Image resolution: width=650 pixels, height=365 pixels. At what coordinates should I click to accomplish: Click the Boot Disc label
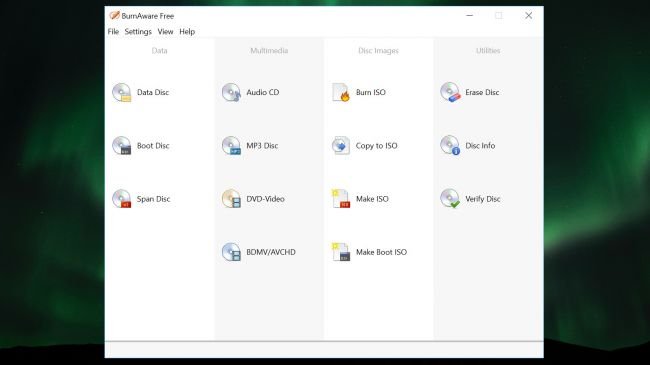pos(153,146)
